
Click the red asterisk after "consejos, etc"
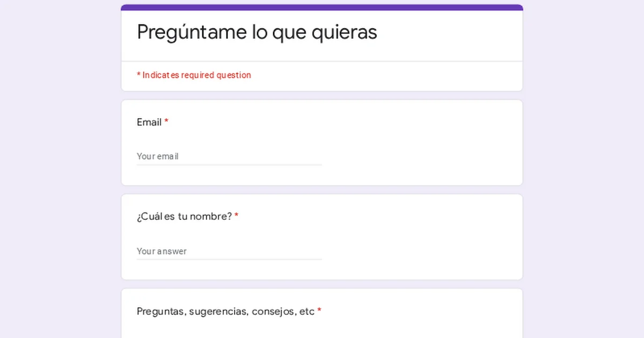(319, 311)
